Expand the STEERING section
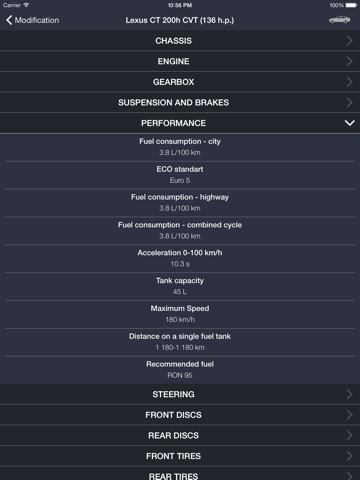The width and height of the screenshot is (360, 480). 180,394
